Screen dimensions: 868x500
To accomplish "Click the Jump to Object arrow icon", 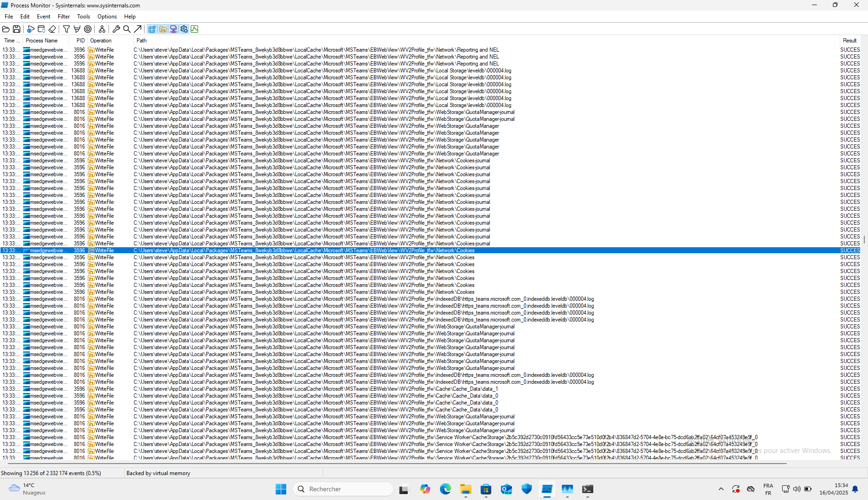I will point(138,29).
